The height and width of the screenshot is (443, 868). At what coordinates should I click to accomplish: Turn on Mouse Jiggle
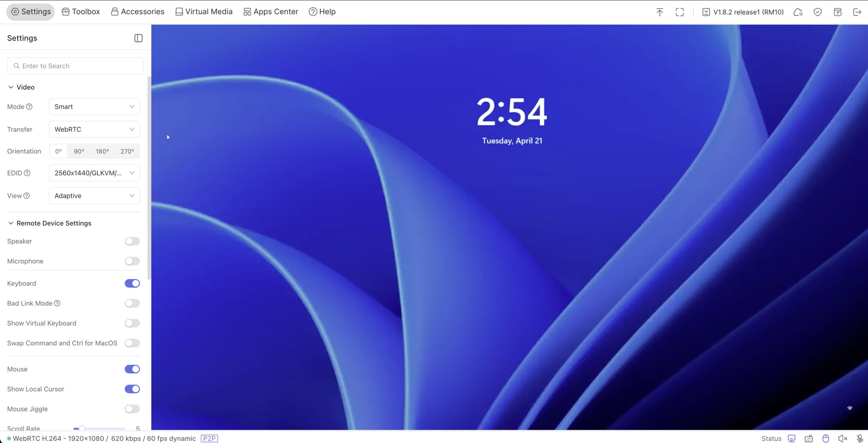(x=132, y=409)
